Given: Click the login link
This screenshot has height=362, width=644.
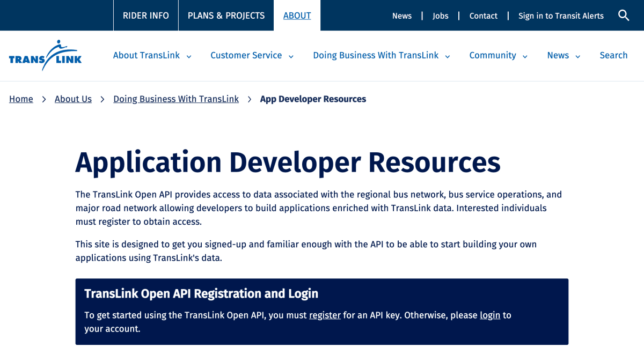Looking at the screenshot, I should (x=490, y=315).
